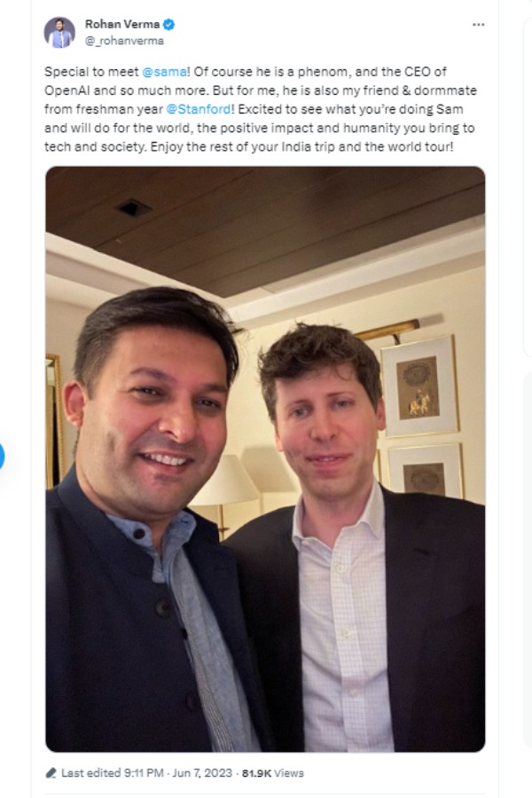Click the blue verified badge
Viewport: 532px width, 798px height.
(168, 24)
